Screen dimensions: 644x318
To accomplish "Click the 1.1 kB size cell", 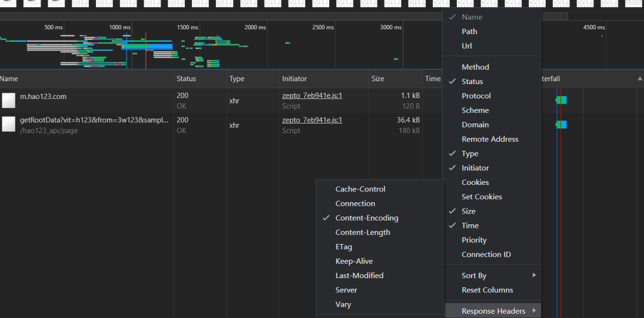I will tap(410, 95).
